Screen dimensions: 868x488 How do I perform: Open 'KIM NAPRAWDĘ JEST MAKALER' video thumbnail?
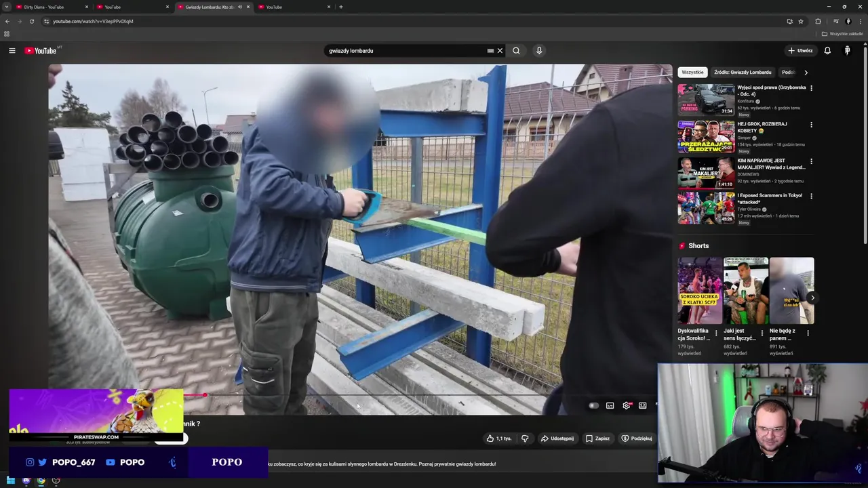pos(706,173)
